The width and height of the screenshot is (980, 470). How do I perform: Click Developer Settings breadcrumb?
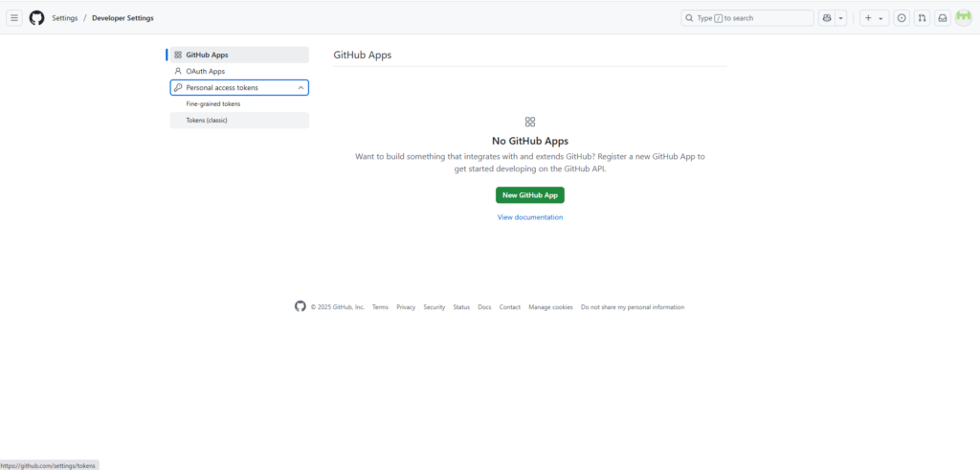(x=122, y=18)
